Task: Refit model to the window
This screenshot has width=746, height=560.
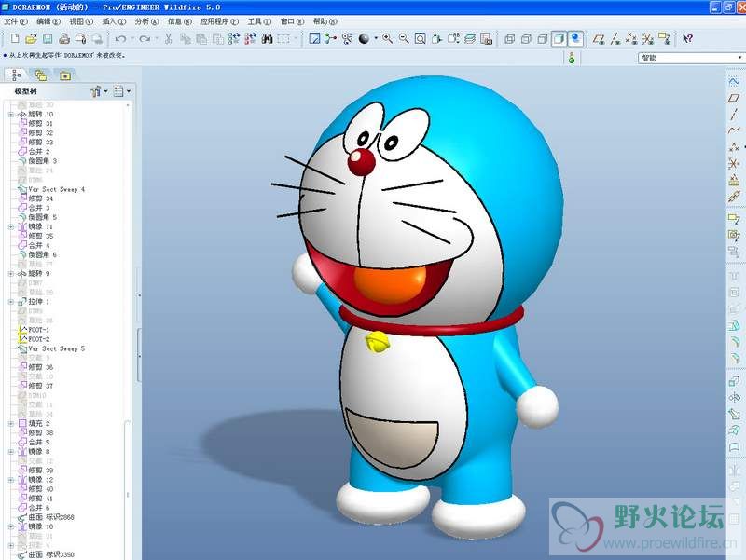Action: click(421, 39)
